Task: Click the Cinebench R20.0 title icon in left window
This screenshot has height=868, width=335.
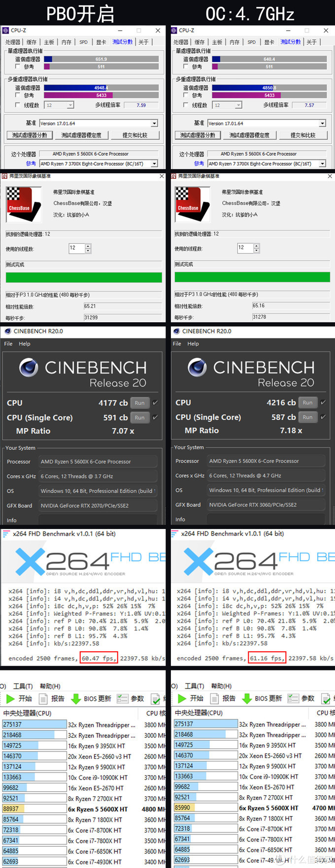Action: 7,331
